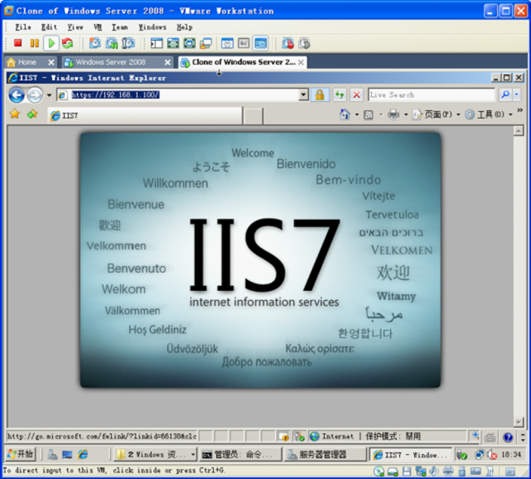
Task: Open the recent pages dropdown arrow
Action: click(49, 95)
